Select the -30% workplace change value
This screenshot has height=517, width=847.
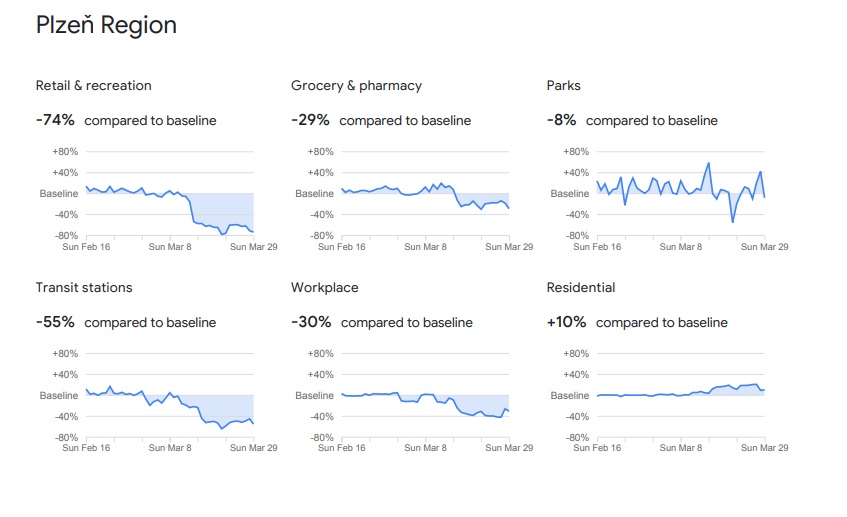pos(311,322)
